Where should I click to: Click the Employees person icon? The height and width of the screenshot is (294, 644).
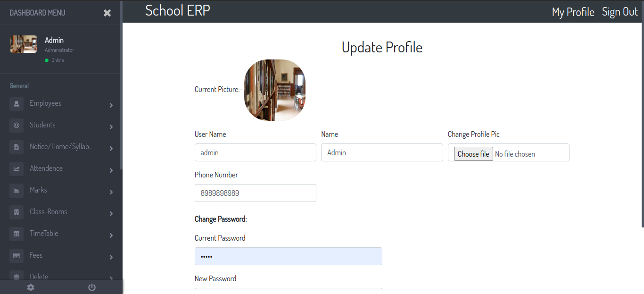click(17, 103)
